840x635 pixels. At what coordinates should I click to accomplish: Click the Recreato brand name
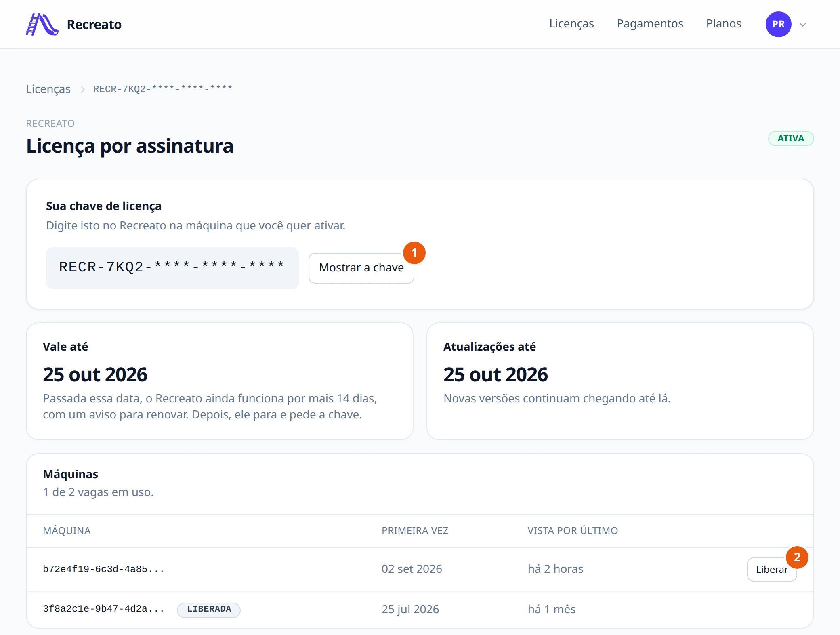pos(94,25)
